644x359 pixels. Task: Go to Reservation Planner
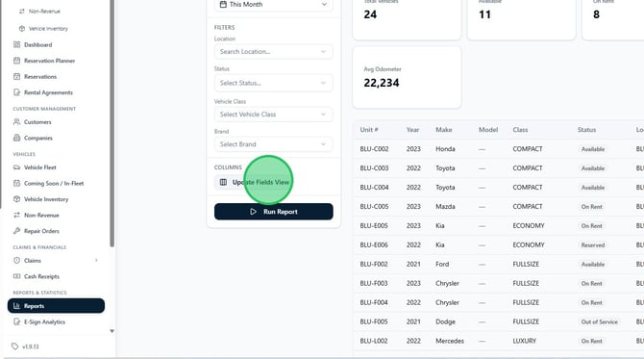click(49, 61)
